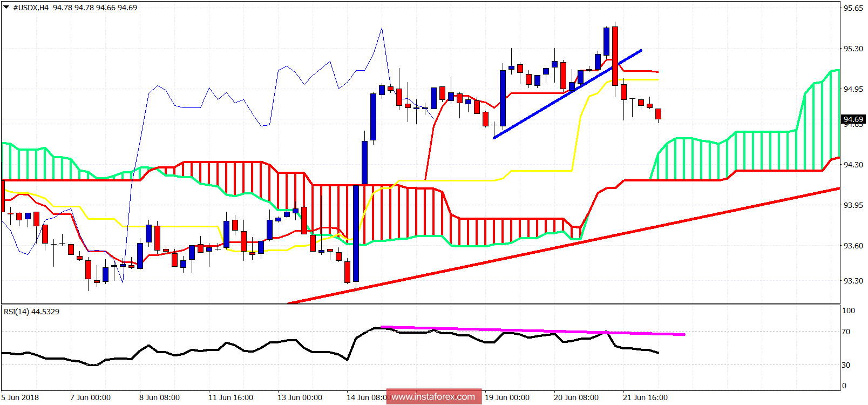Click the current price tag 94.69

pos(853,119)
